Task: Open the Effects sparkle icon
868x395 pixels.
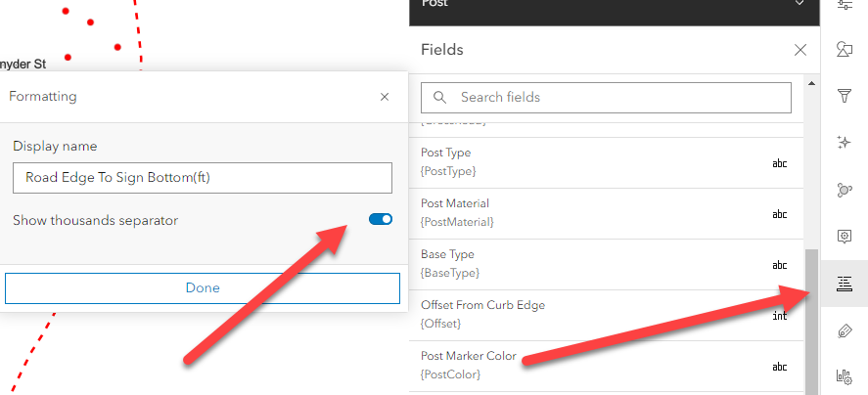Action: coord(845,143)
